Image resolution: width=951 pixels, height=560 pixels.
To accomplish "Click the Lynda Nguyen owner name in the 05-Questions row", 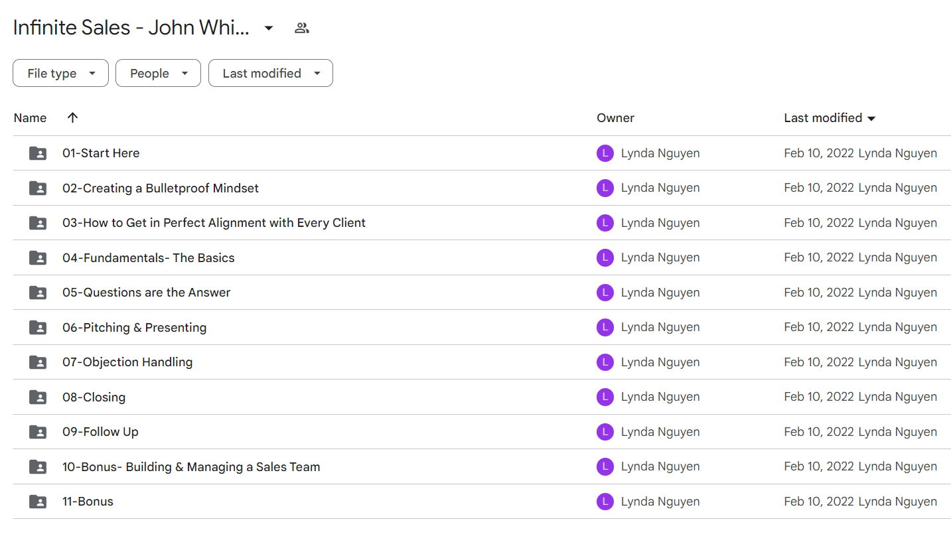I will point(660,293).
